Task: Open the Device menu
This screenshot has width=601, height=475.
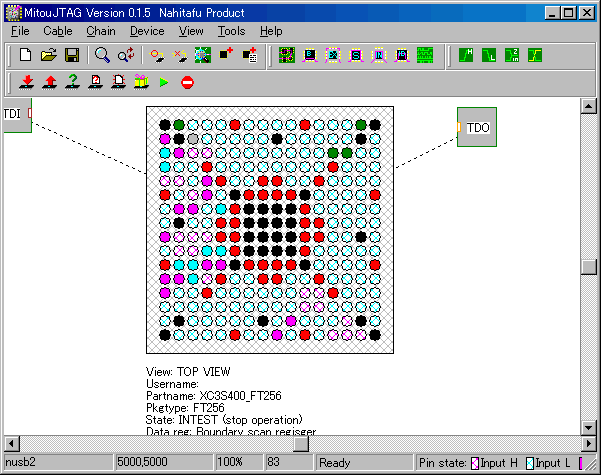Action: pyautogui.click(x=147, y=31)
